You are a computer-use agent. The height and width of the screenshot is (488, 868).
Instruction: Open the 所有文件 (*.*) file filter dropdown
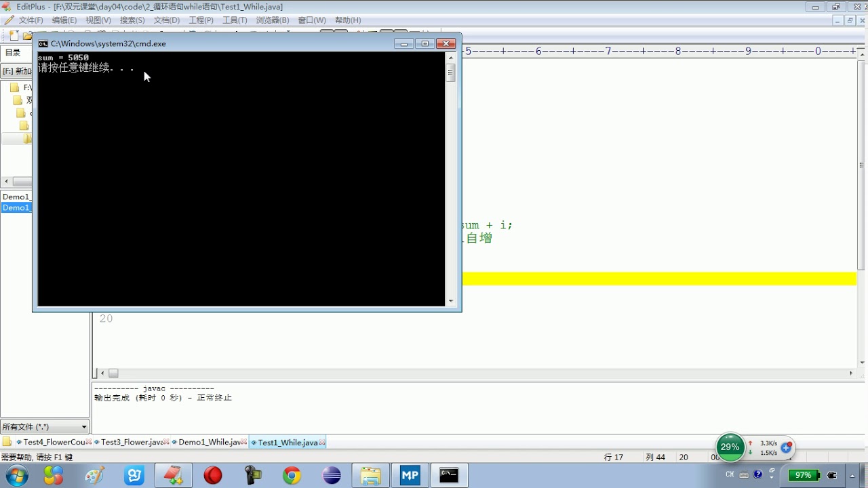[45, 426]
